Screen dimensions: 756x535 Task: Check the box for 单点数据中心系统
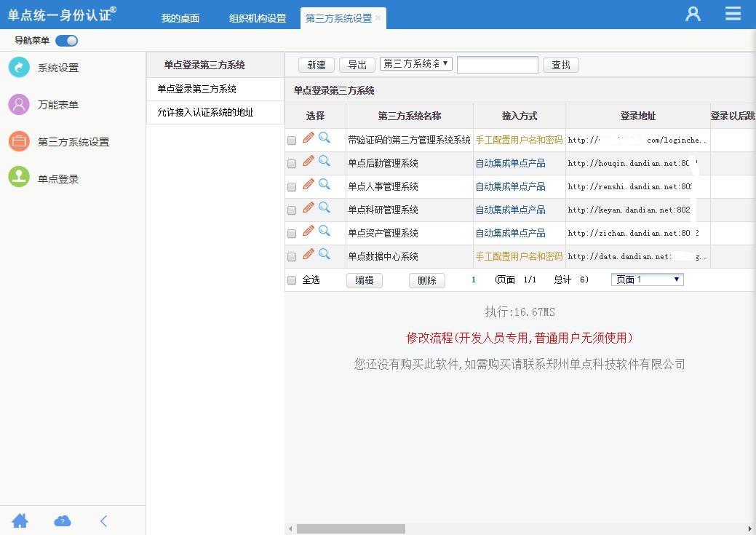(x=292, y=257)
